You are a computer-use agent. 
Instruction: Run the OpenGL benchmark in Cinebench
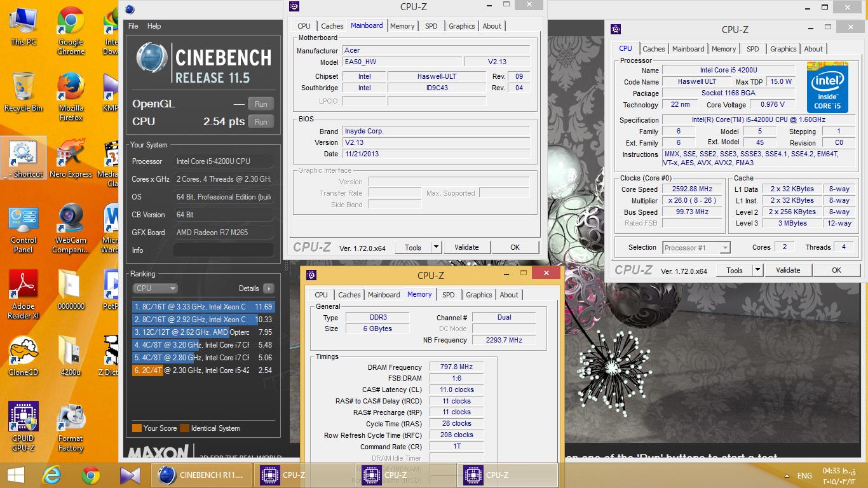click(261, 104)
